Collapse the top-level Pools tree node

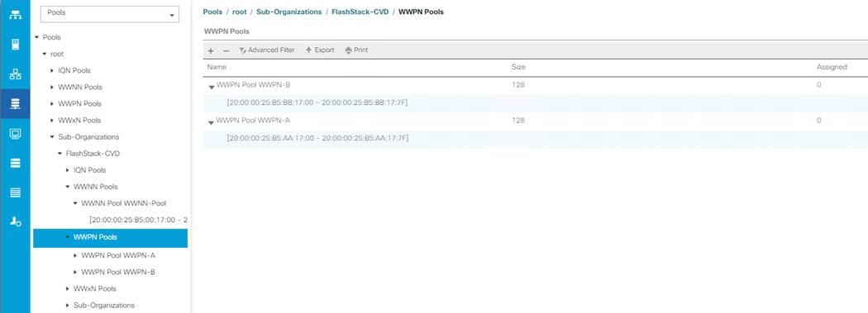37,37
